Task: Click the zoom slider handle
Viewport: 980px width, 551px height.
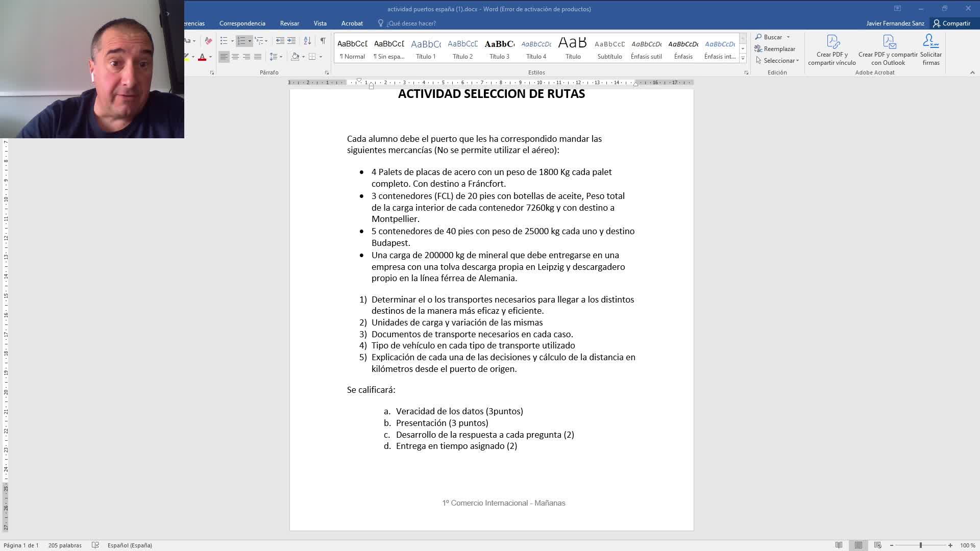Action: pos(921,545)
